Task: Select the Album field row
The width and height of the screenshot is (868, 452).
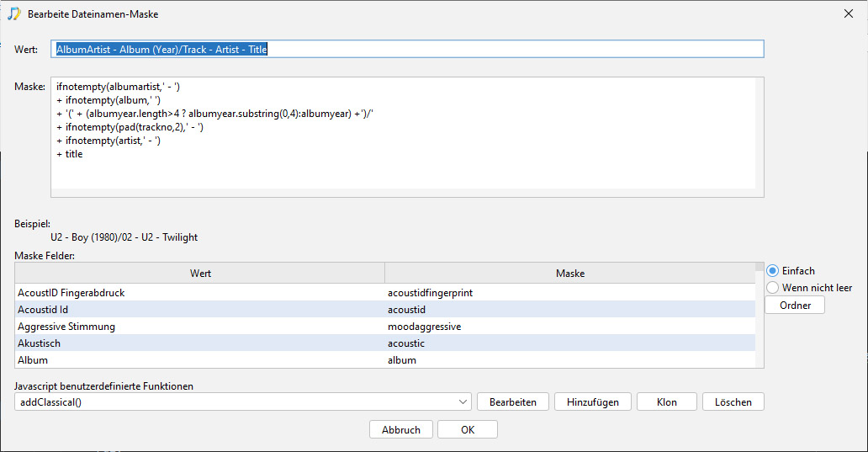Action: 384,360
